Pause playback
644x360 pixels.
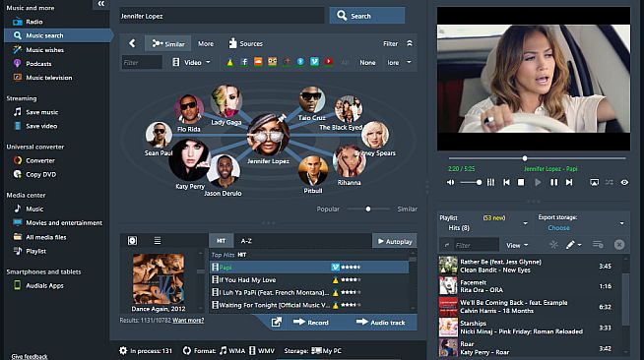554,183
